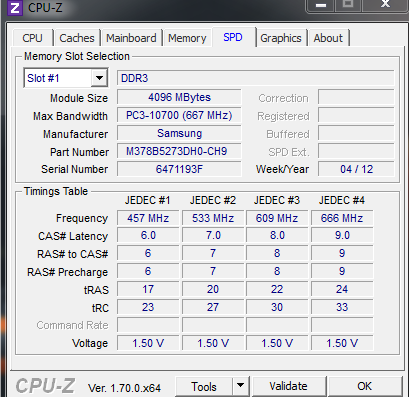The height and width of the screenshot is (397, 409).
Task: Open the Slot #1 dropdown arrow
Action: tap(99, 78)
